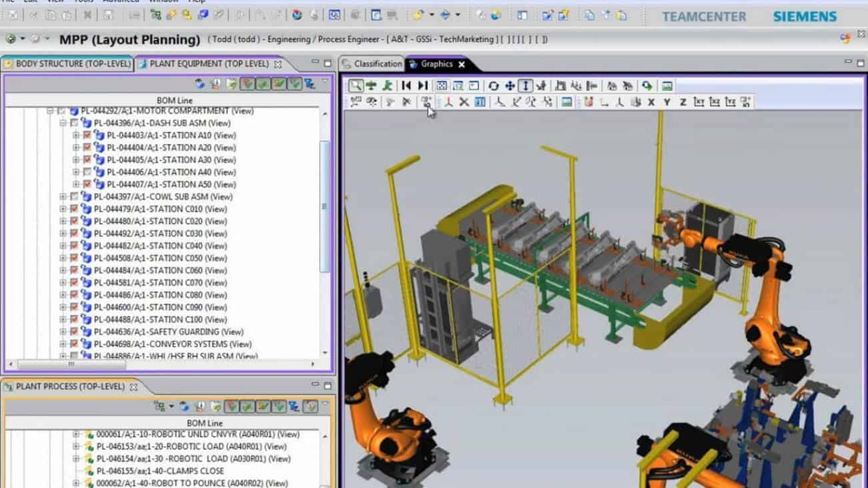Click the green circular arrow icon in Graphics toolbar
This screenshot has height=488, width=868.
click(647, 85)
